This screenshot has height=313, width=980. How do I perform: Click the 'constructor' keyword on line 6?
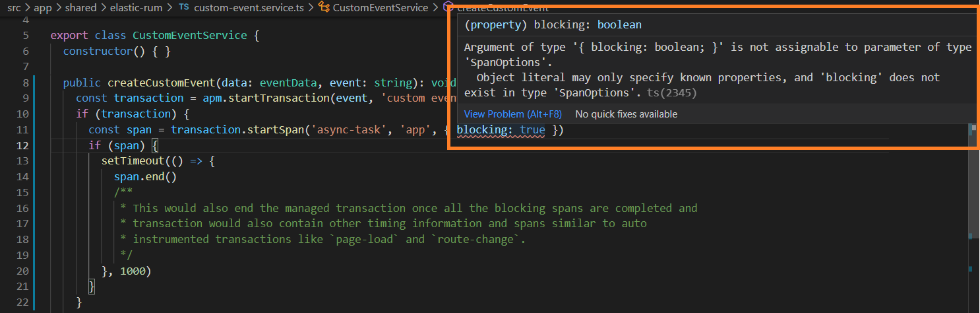(x=98, y=51)
